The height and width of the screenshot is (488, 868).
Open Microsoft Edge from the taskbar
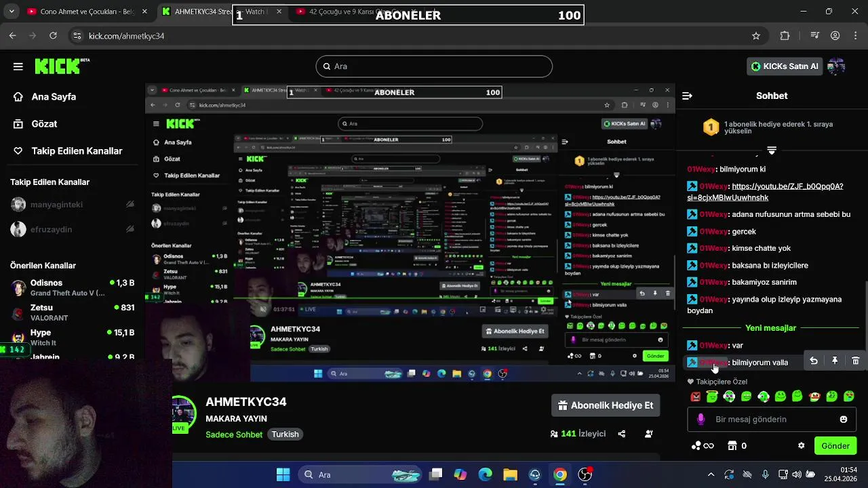coord(486,474)
